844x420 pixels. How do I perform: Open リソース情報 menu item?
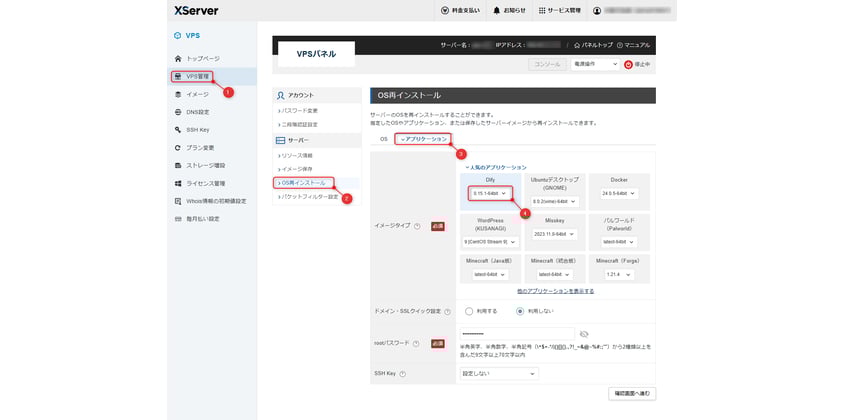[296, 155]
